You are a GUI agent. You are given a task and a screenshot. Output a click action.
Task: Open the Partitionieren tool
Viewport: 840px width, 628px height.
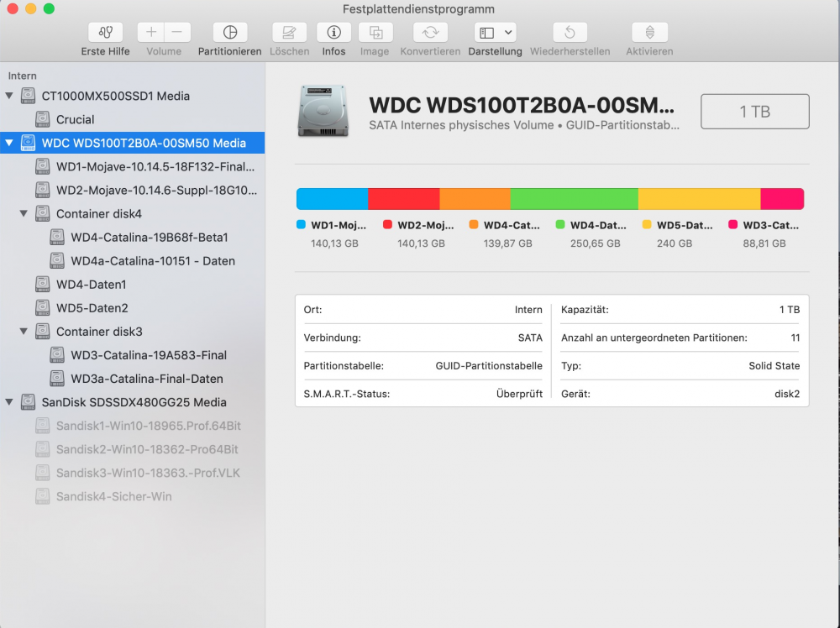[x=230, y=33]
